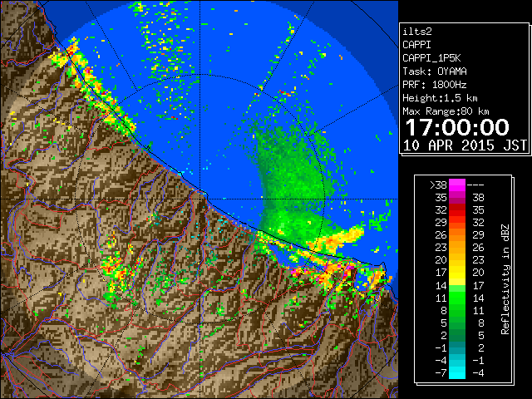The image size is (532, 399).
Task: Pick the bright green legend swatch beside 11
Action: (x=457, y=298)
